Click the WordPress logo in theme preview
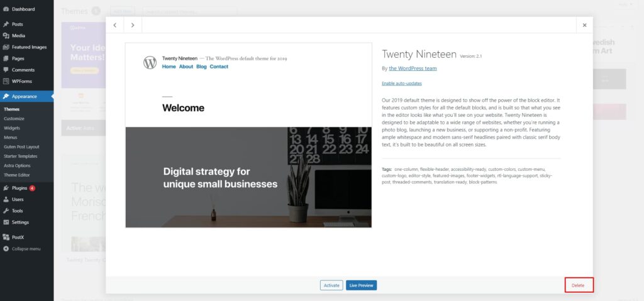This screenshot has height=301, width=644. 150,62
